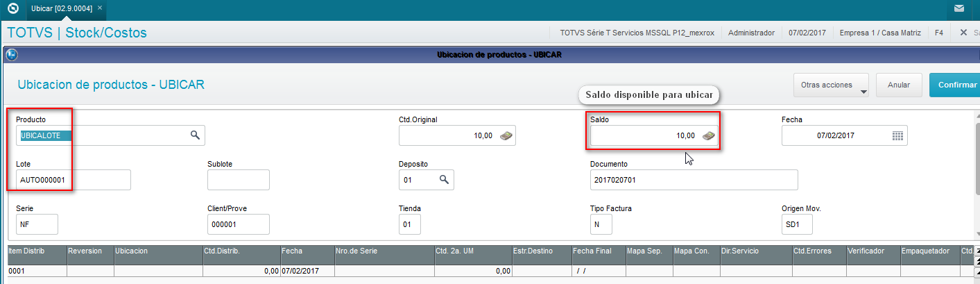Close the Ubicar [02.9.0004] tab
The width and height of the screenshot is (980, 284).
tap(100, 8)
